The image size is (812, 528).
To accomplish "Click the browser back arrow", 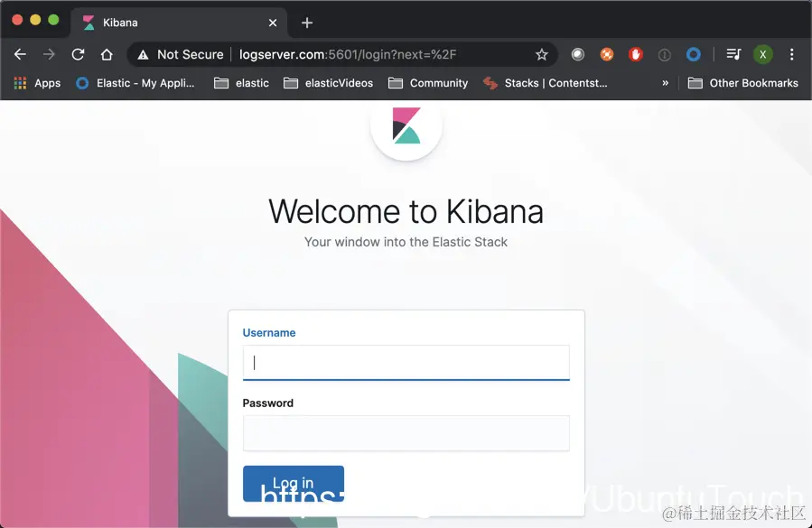I will [20, 54].
